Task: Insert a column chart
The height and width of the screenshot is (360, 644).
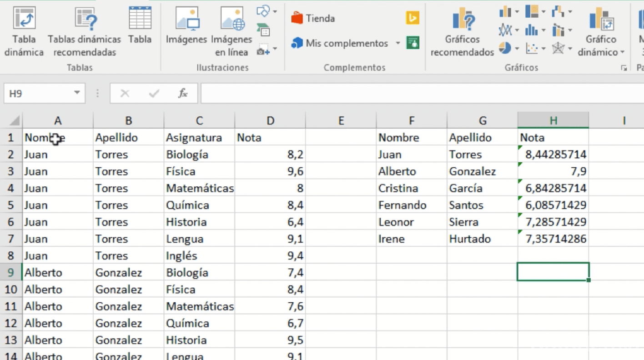Action: pos(505,11)
